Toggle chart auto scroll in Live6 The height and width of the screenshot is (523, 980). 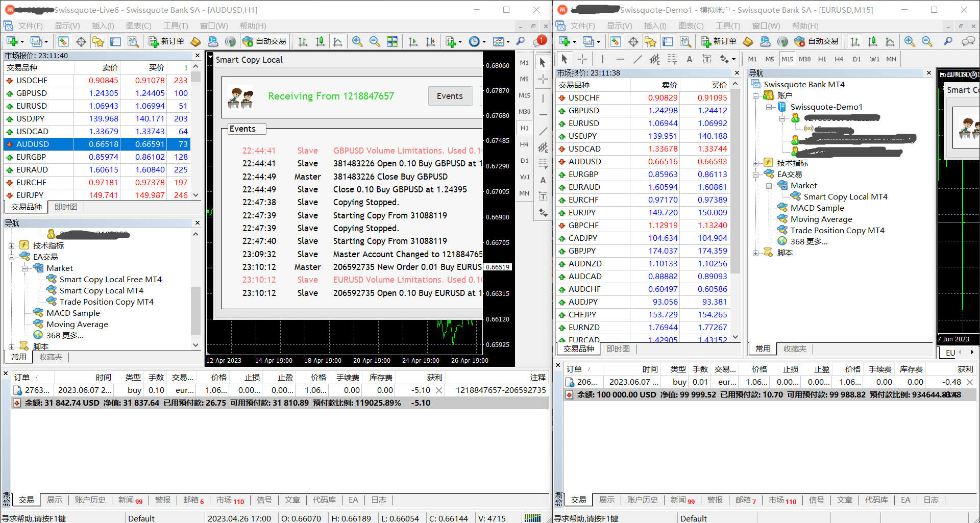coord(413,41)
